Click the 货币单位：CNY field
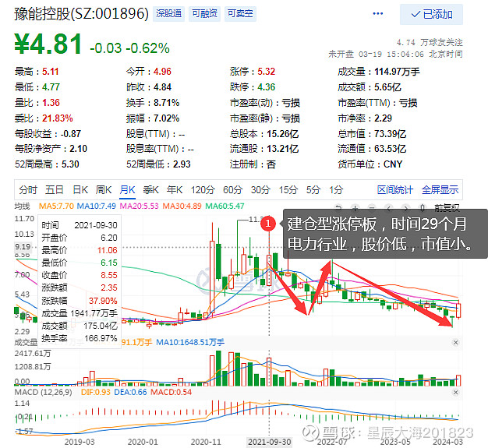The height and width of the screenshot is (448, 488). 370,164
